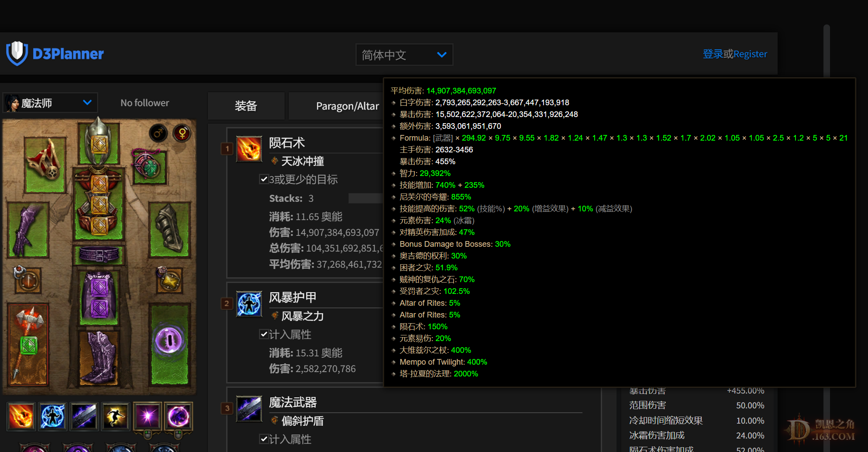Screen dimensions: 868x452
Task: Select the sixth skill bar purple orb icon
Action: (179, 416)
